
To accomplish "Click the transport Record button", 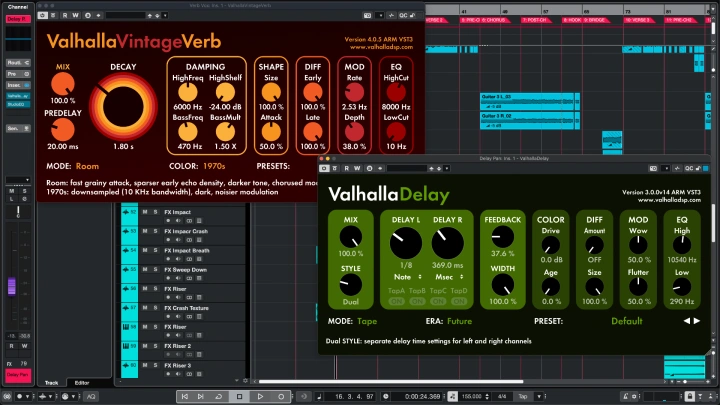I will (281, 396).
